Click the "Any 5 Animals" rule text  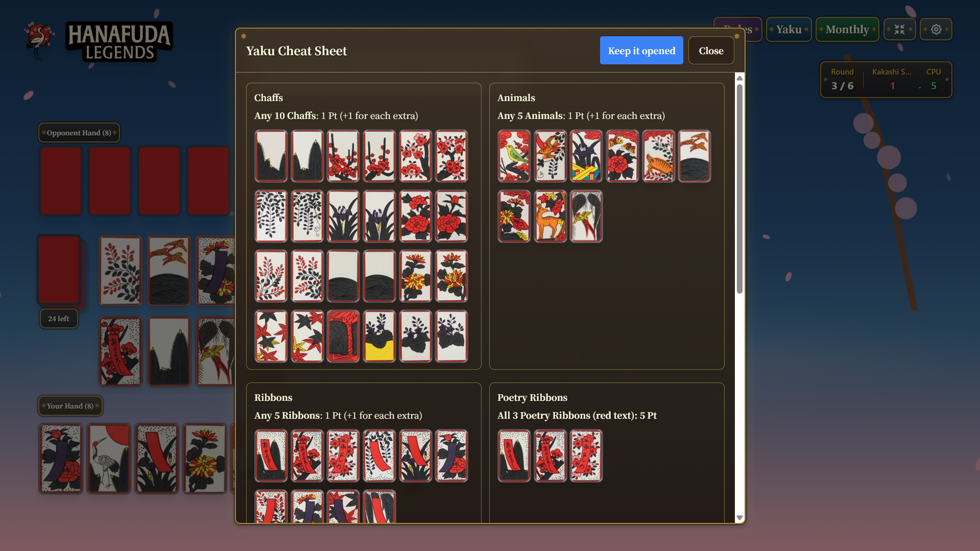point(531,116)
